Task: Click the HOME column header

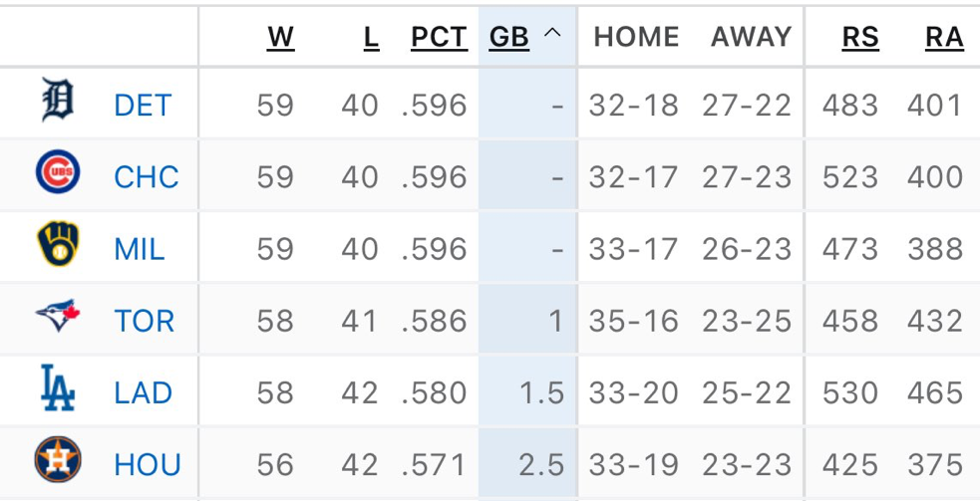Action: pyautogui.click(x=636, y=38)
